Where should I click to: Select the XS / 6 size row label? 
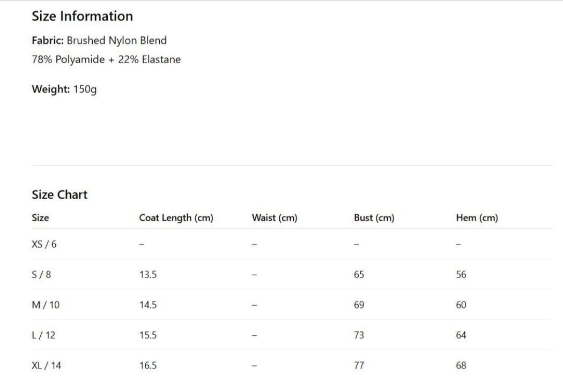(44, 245)
